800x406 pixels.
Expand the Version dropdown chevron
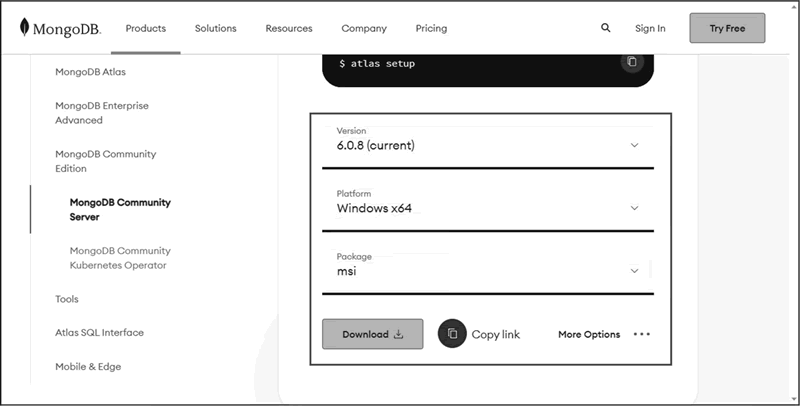click(634, 145)
